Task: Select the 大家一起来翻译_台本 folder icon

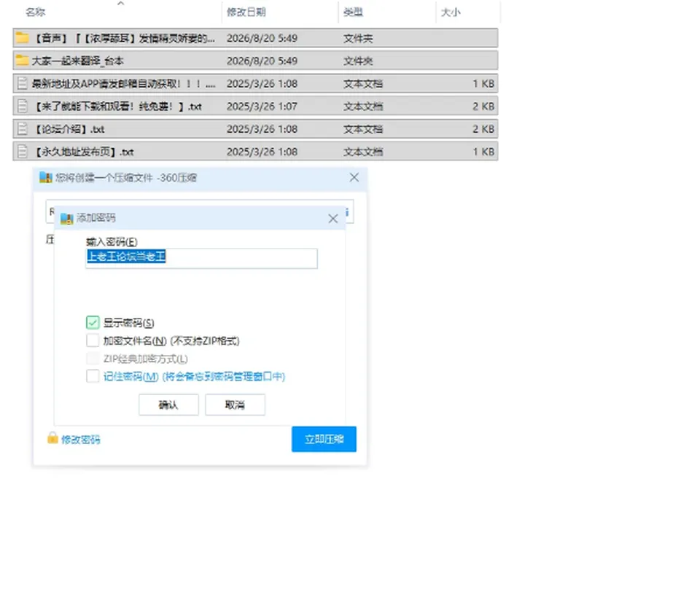Action: (x=22, y=61)
